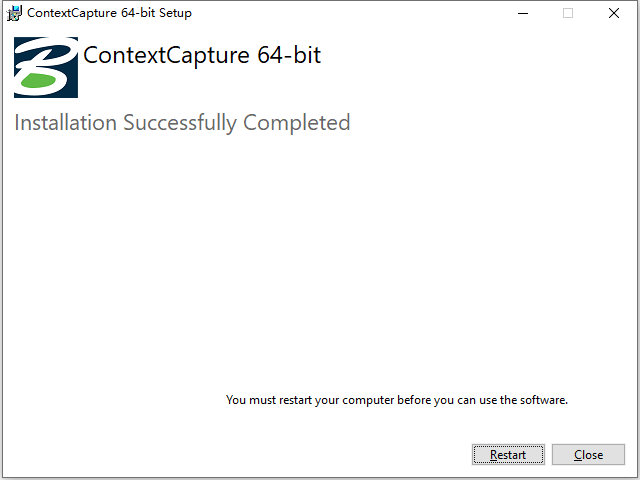The width and height of the screenshot is (640, 480).
Task: Click the Bentley logo image
Action: pos(46,67)
